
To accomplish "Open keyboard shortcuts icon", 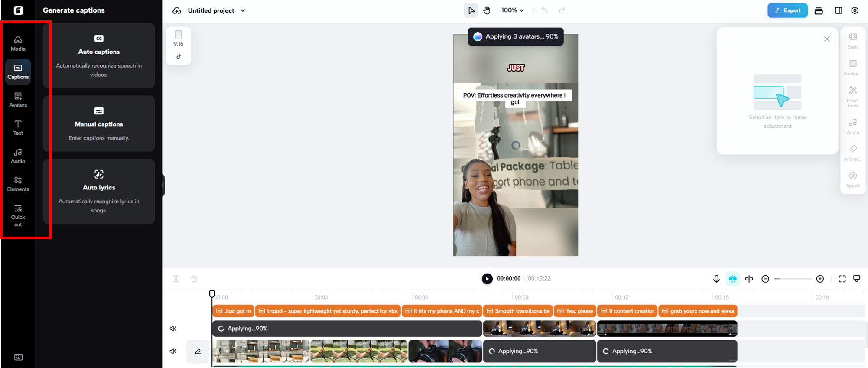I will (18, 357).
